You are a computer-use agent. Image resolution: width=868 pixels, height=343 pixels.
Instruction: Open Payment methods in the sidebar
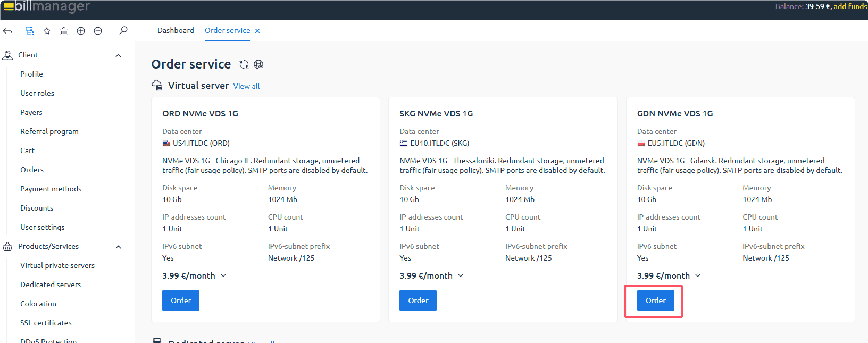point(51,189)
